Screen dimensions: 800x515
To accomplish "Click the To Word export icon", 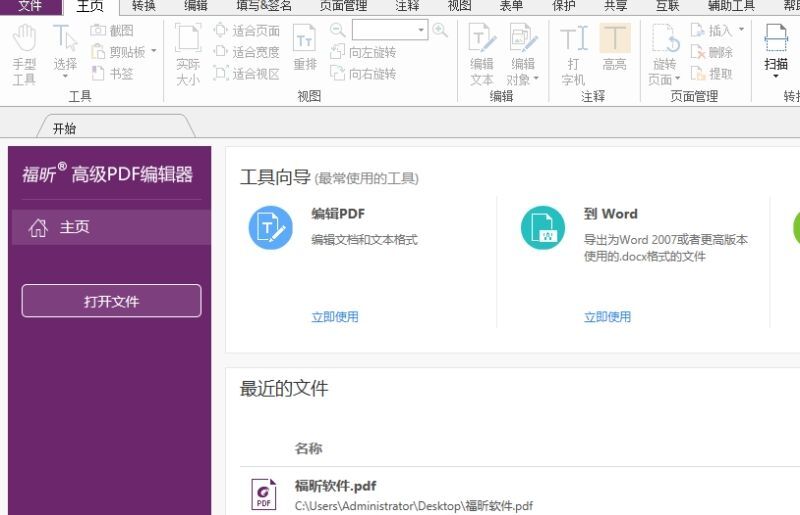I will pos(542,228).
